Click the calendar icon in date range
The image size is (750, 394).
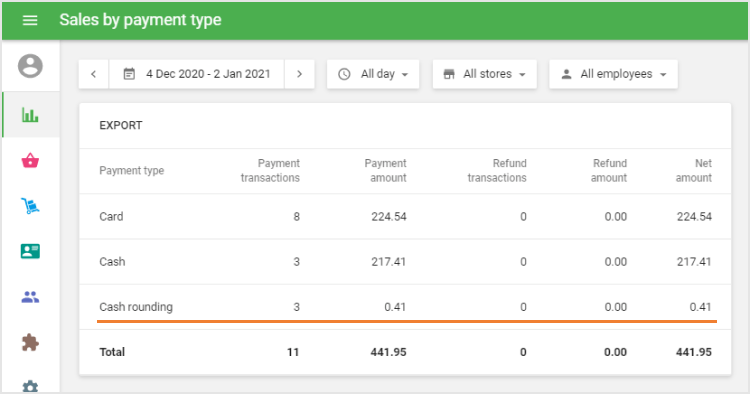[x=129, y=74]
